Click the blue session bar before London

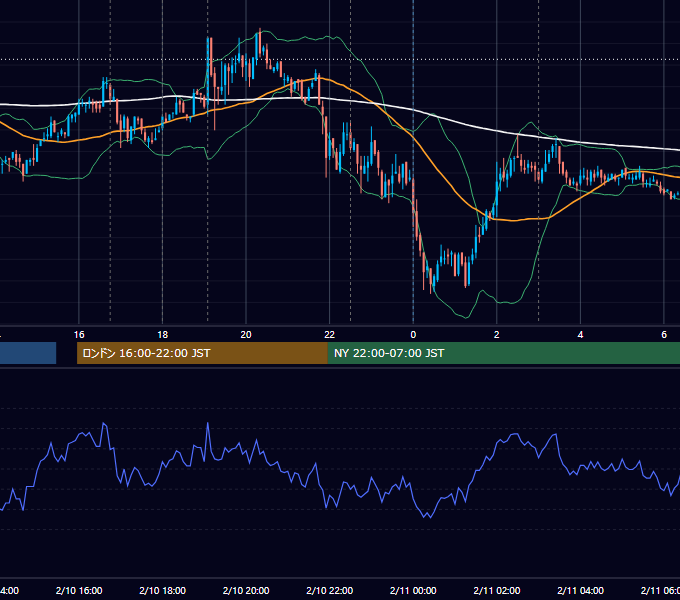(28, 353)
